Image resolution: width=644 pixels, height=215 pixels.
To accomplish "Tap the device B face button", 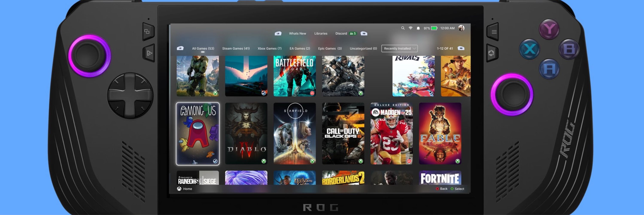I will point(569,49).
